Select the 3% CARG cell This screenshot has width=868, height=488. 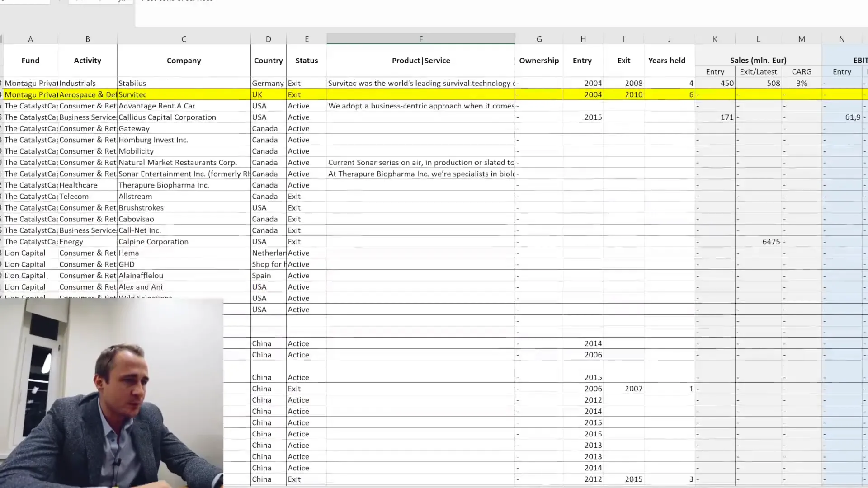click(802, 83)
